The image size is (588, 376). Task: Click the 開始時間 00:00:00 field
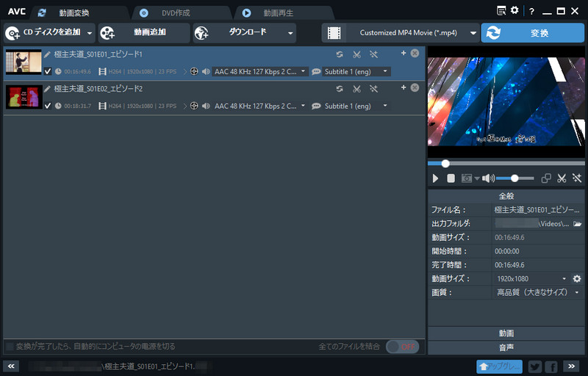538,251
